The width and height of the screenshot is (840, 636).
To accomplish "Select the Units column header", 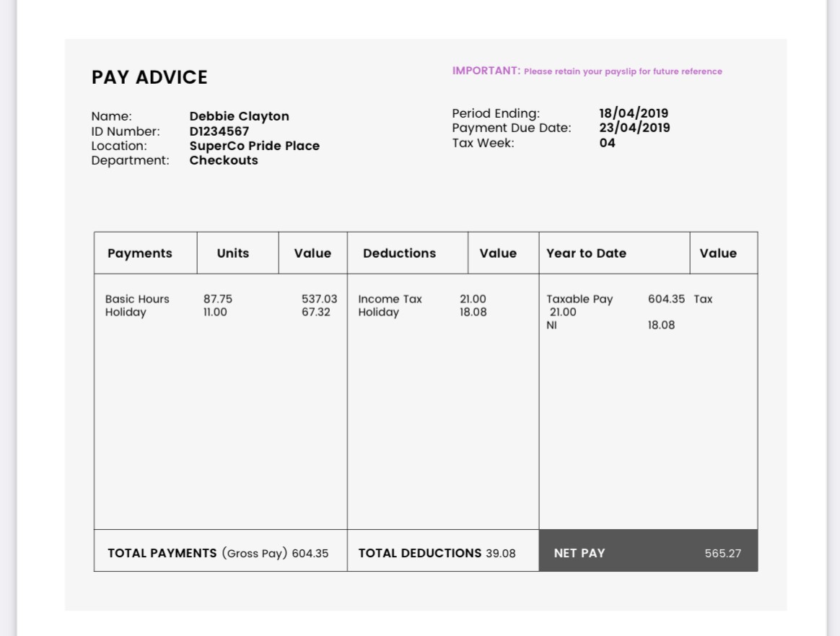I will pos(232,253).
